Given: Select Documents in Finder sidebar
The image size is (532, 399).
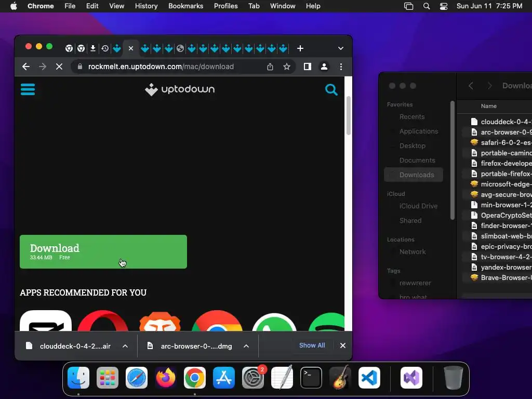Looking at the screenshot, I should [417, 161].
